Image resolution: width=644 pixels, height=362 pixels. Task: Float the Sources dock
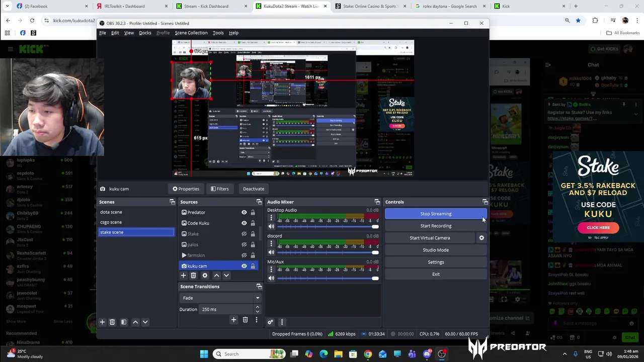(259, 202)
